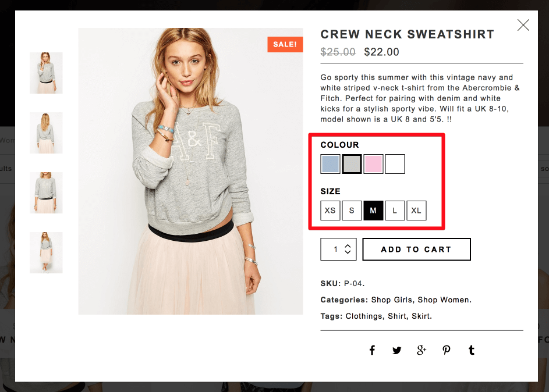This screenshot has width=549, height=392.
Task: Choose size S option
Action: coord(352,211)
